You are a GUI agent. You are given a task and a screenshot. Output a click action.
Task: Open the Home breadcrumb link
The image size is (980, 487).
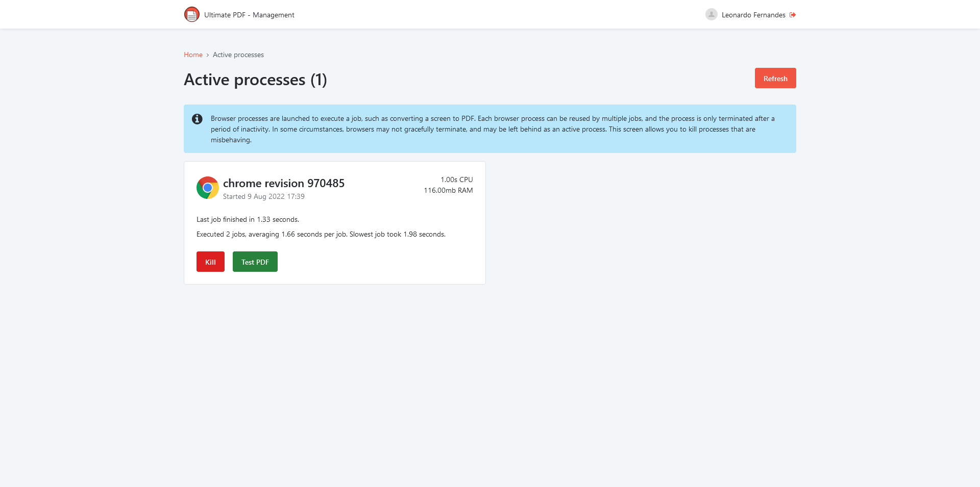pyautogui.click(x=193, y=55)
